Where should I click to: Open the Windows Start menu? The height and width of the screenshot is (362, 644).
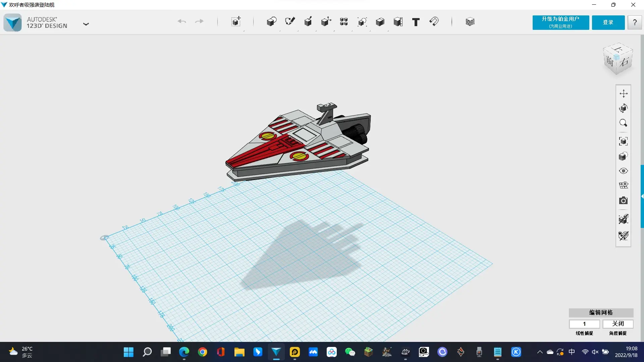pos(128,352)
